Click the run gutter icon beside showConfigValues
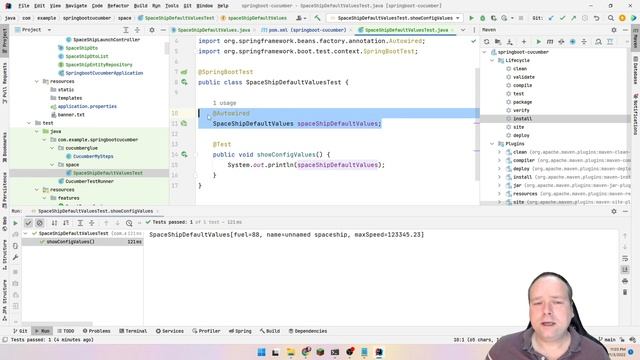This screenshot has height=360, width=640. (x=184, y=154)
